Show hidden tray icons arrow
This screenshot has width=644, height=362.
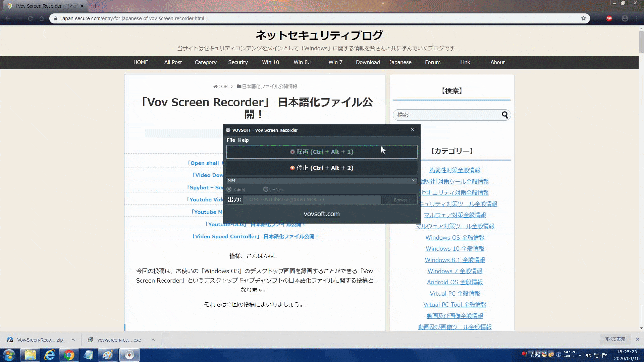click(580, 355)
